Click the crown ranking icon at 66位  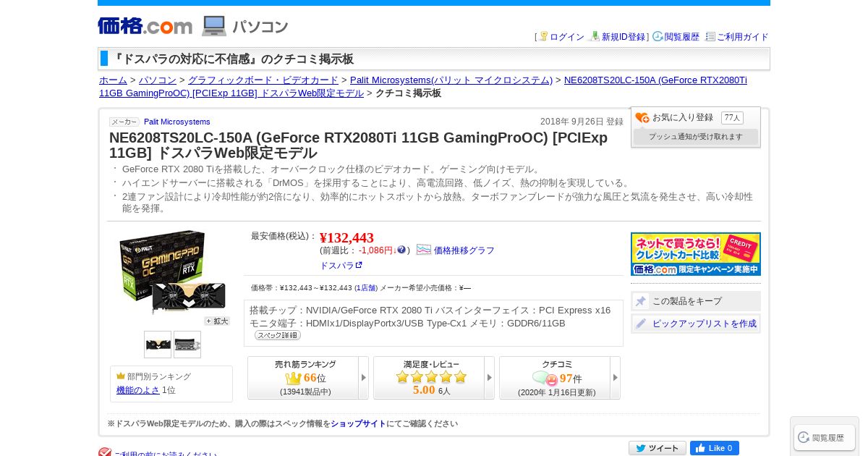(294, 379)
